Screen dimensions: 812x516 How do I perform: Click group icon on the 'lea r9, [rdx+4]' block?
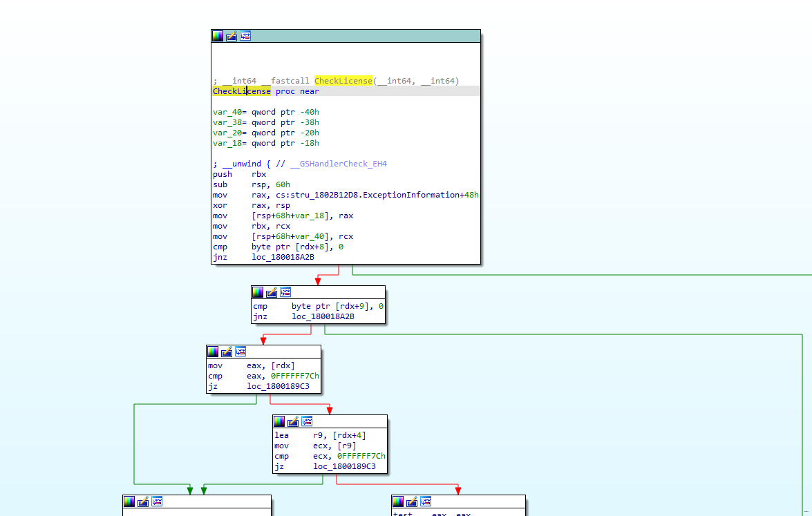point(307,421)
